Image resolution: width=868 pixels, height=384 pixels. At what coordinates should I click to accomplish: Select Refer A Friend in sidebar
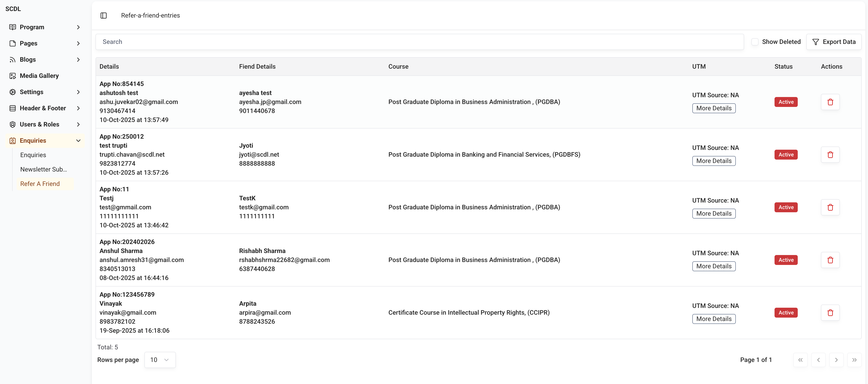click(40, 184)
